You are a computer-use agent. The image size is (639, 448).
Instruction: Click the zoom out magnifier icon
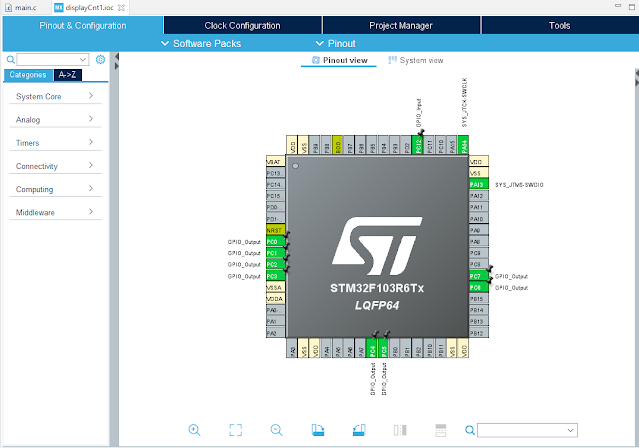[x=276, y=430]
